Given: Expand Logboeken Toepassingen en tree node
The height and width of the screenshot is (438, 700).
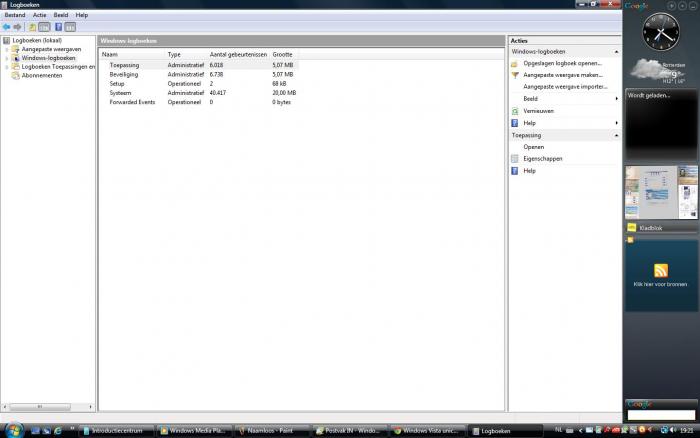Looking at the screenshot, I should 7,67.
